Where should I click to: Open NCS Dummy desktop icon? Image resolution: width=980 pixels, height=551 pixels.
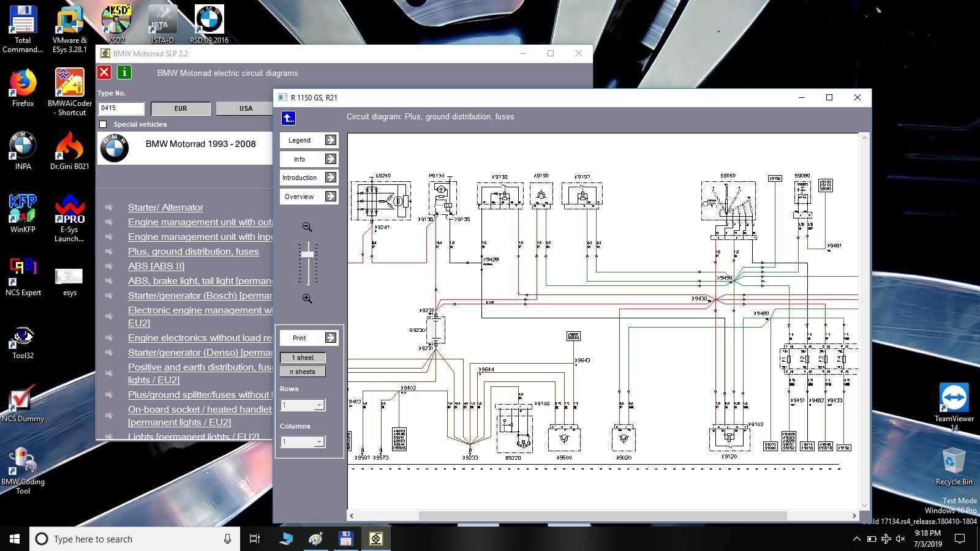(x=23, y=403)
